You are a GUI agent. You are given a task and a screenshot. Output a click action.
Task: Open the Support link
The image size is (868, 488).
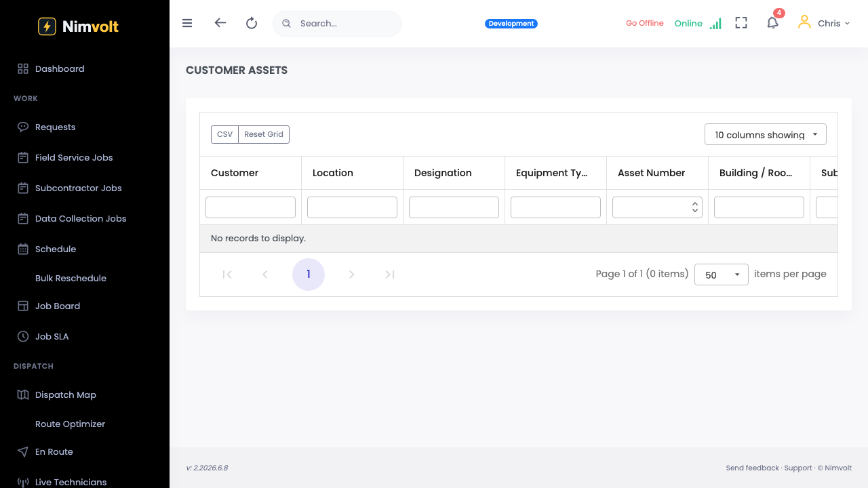tap(798, 468)
